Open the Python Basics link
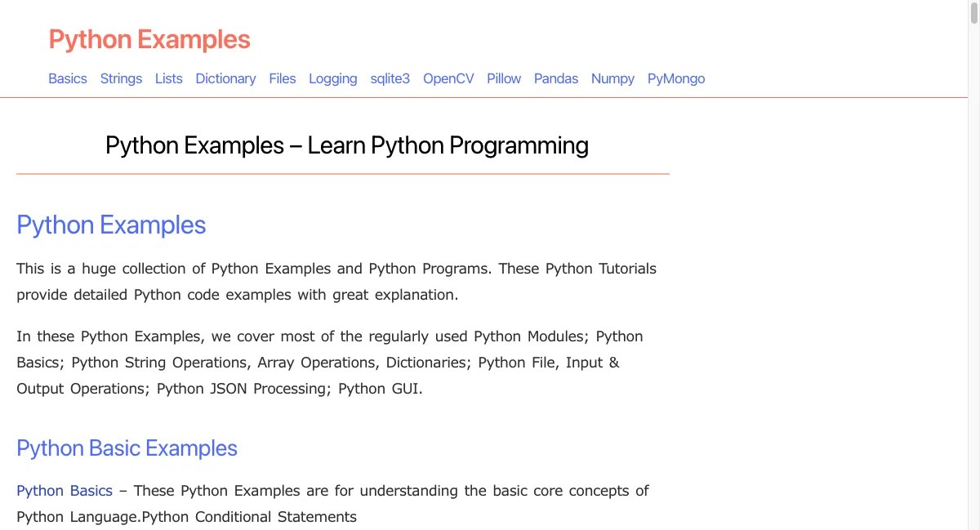The width and height of the screenshot is (980, 530). click(64, 491)
